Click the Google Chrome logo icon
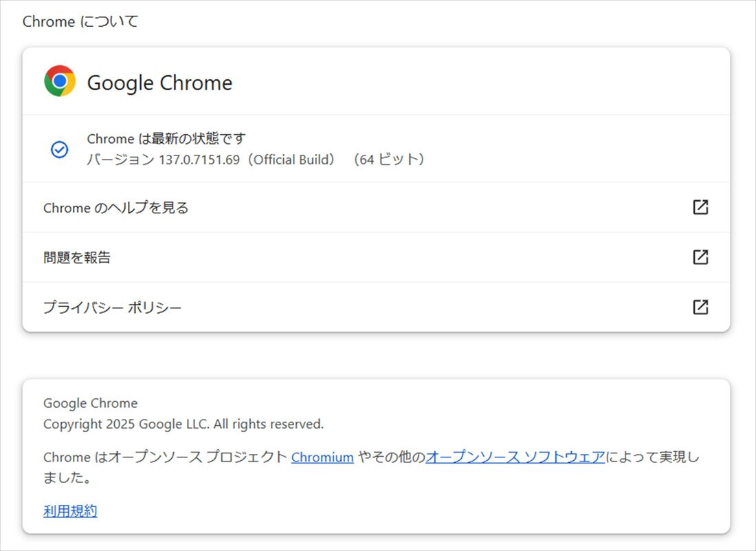This screenshot has width=756, height=551. [60, 81]
